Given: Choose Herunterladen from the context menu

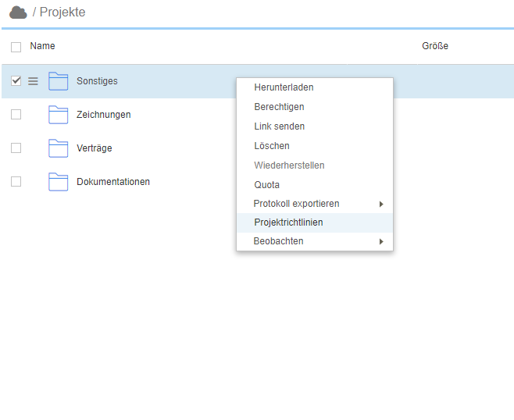Looking at the screenshot, I should (x=284, y=87).
